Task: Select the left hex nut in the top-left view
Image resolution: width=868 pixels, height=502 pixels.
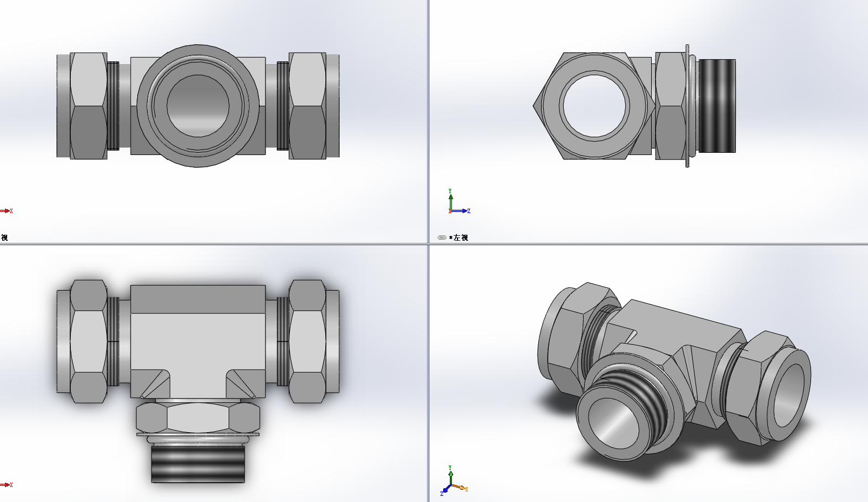Action: 89,106
